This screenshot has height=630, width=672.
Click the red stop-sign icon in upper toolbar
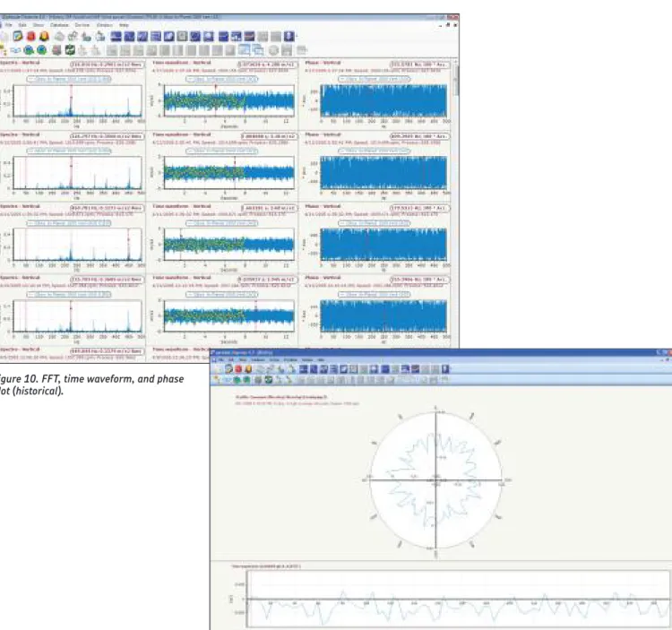30,37
